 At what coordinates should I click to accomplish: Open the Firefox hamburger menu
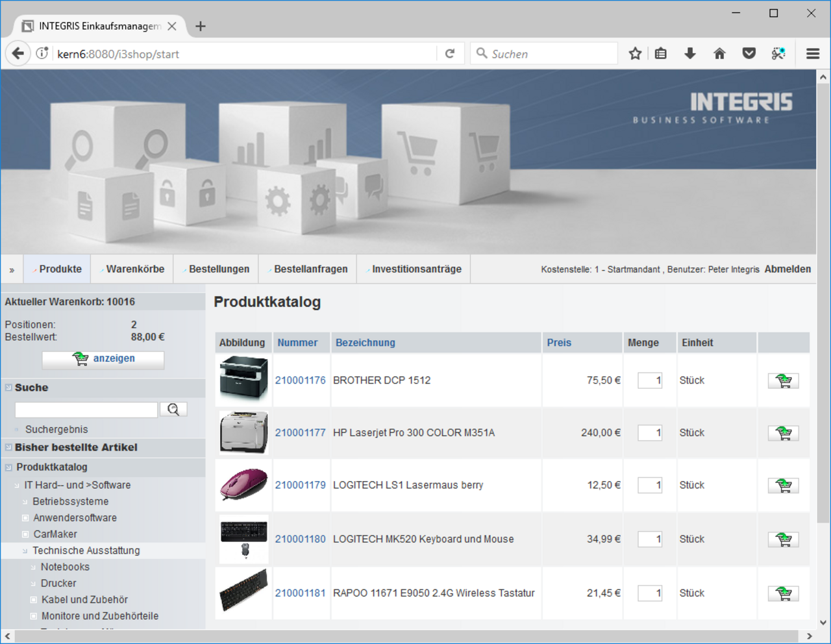pyautogui.click(x=813, y=53)
